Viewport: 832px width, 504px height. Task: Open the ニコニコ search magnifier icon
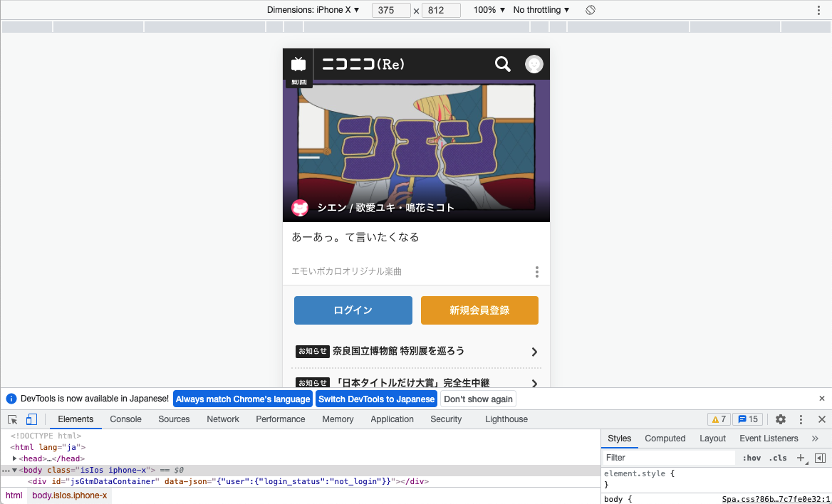pyautogui.click(x=503, y=64)
